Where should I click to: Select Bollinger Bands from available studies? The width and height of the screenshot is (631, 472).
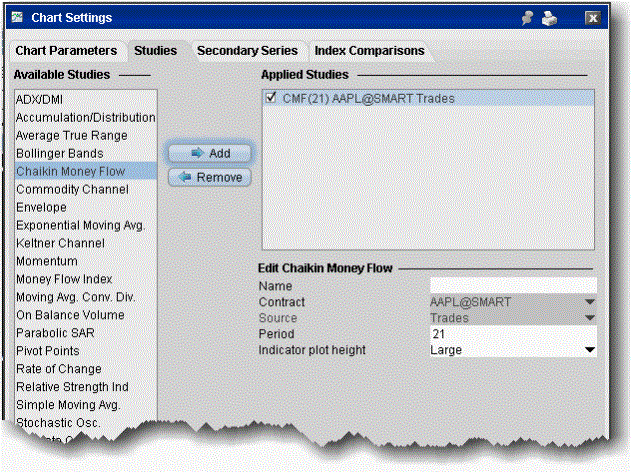[x=61, y=153]
